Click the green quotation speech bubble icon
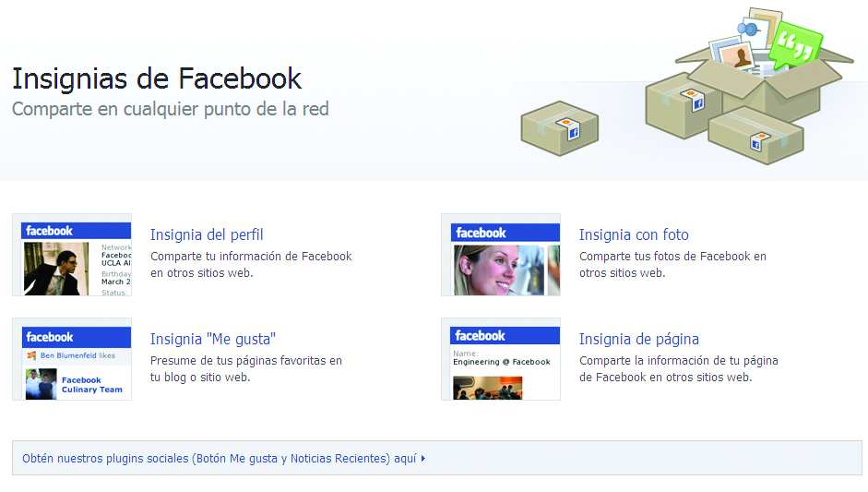868x492 pixels. (797, 44)
